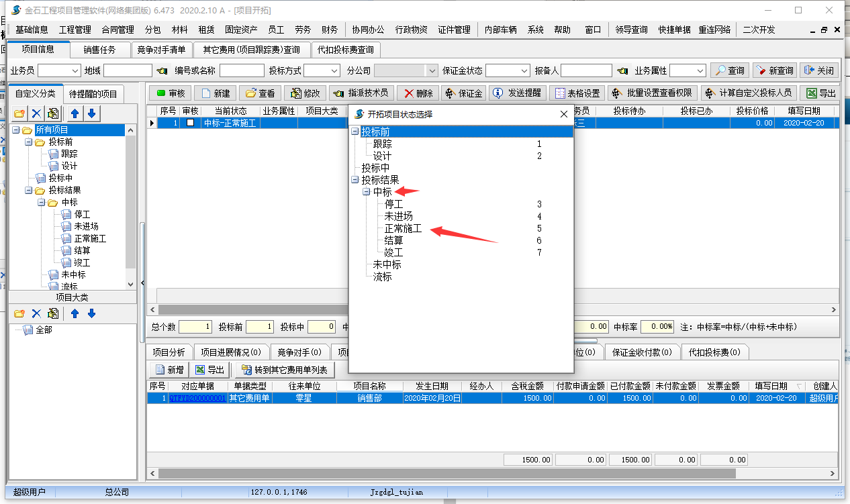This screenshot has height=504, width=850.
Task: Click blue up arrow in 自定义分类 toolbar
Action: pyautogui.click(x=75, y=113)
